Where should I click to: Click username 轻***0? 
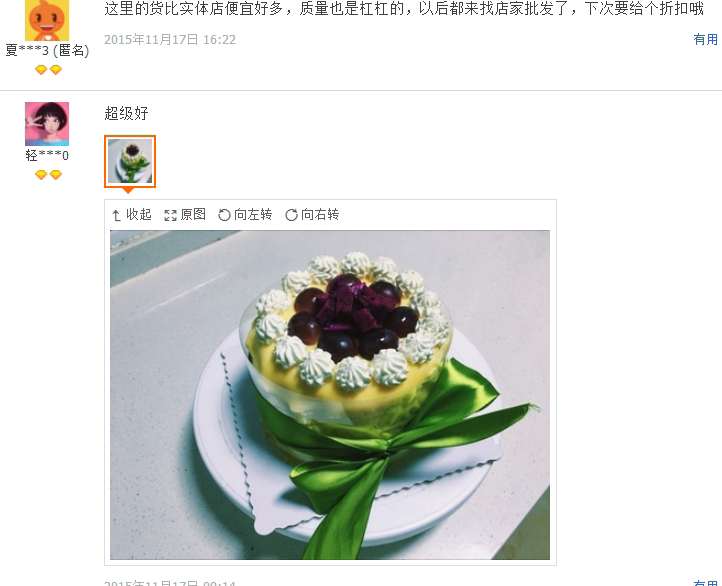47,156
